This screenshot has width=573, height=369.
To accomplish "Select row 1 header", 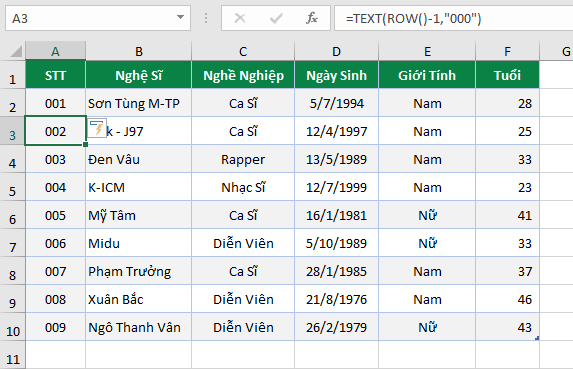I will pyautogui.click(x=13, y=75).
